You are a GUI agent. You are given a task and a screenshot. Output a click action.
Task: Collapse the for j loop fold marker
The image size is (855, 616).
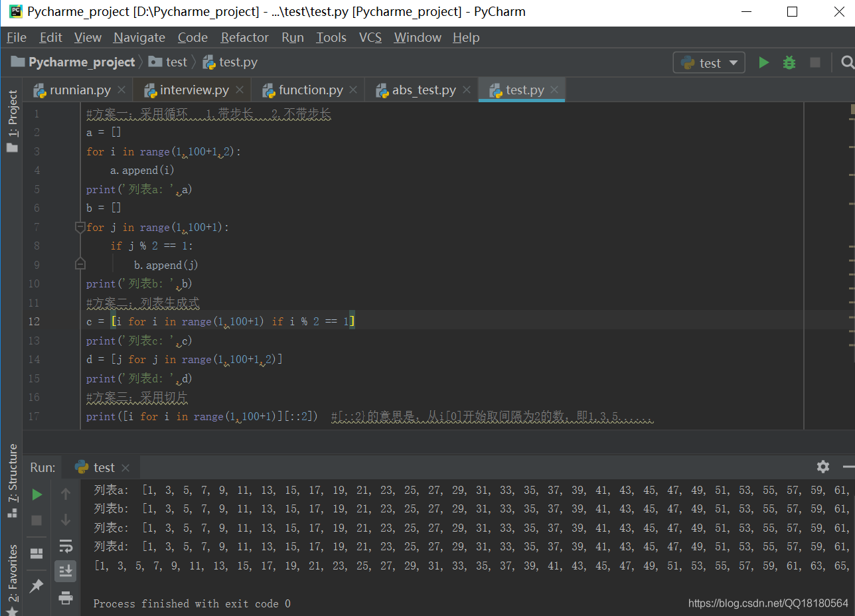80,227
